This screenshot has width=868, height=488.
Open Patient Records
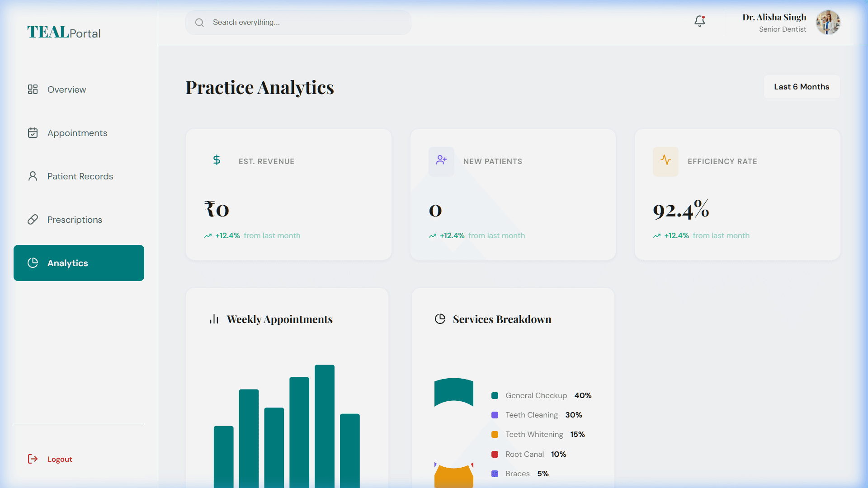(x=79, y=176)
